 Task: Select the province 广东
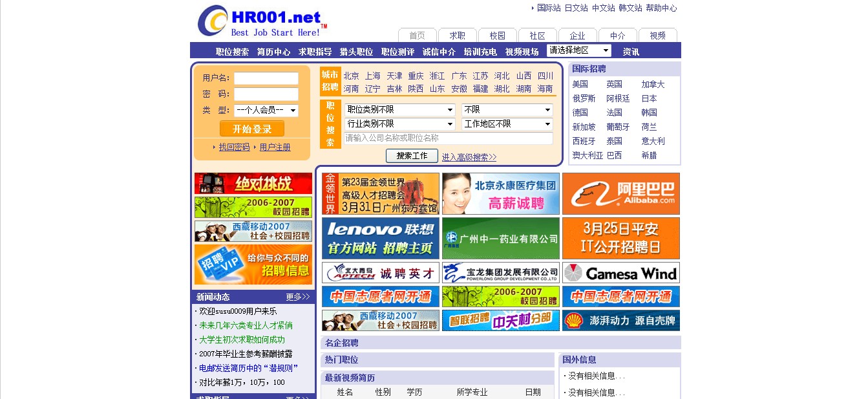point(460,76)
